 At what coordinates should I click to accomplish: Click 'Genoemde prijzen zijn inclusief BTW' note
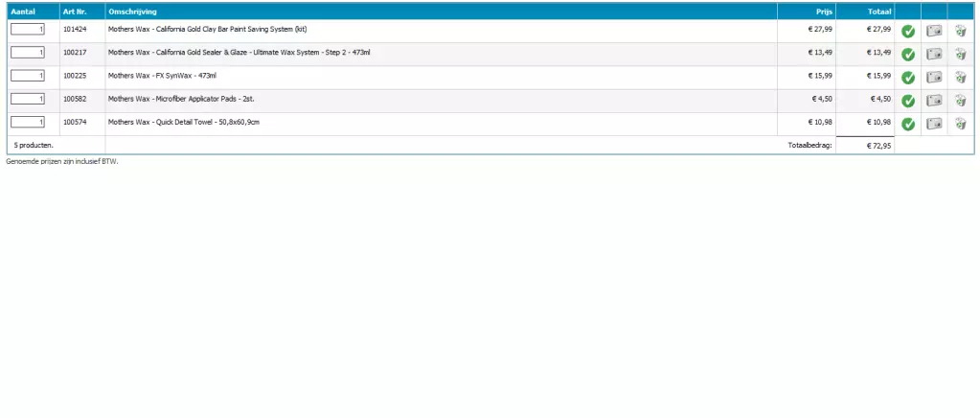pyautogui.click(x=62, y=161)
